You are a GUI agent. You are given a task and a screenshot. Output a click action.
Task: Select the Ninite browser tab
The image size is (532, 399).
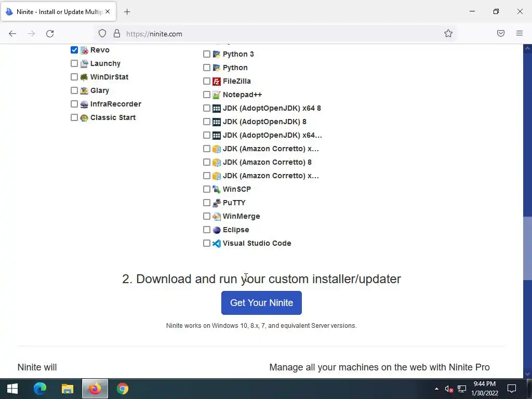pos(58,12)
